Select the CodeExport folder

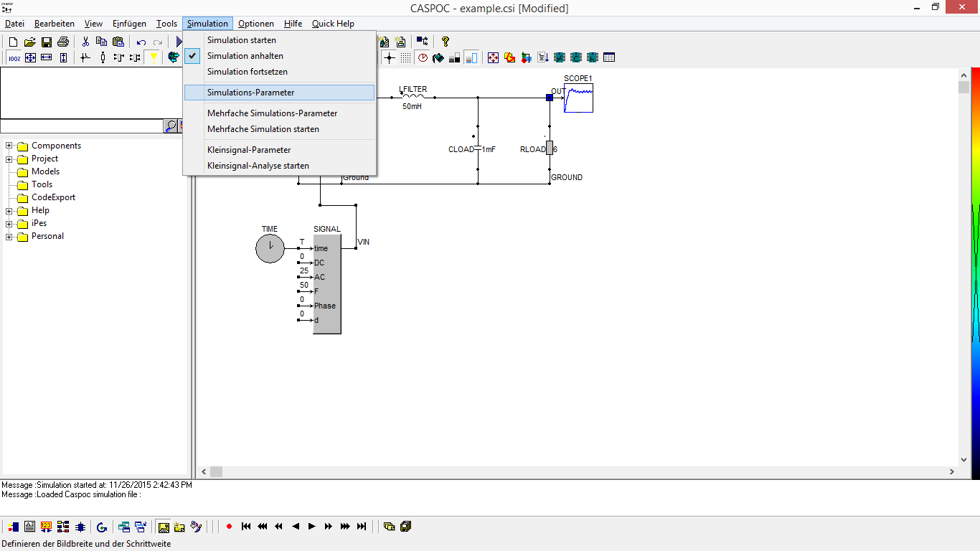click(x=46, y=197)
